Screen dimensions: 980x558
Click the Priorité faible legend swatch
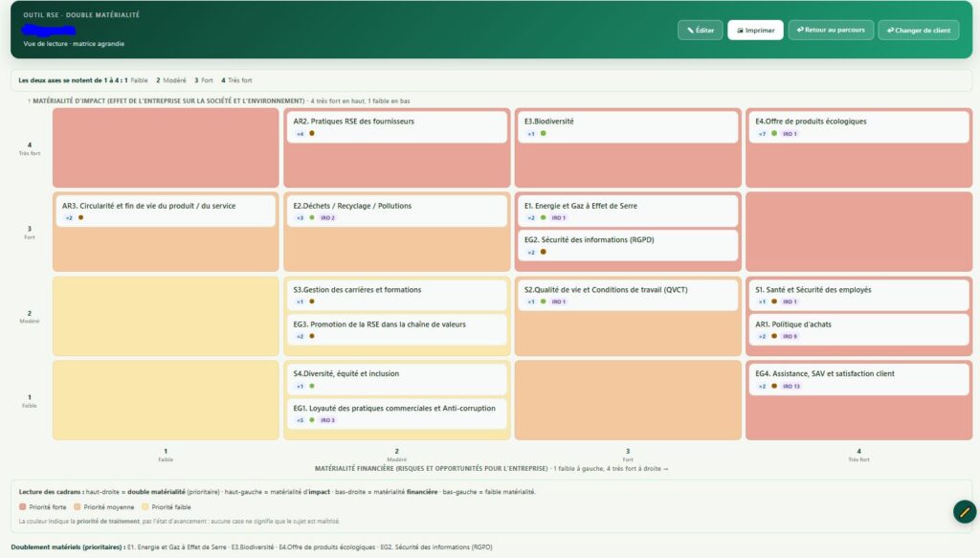pyautogui.click(x=145, y=506)
